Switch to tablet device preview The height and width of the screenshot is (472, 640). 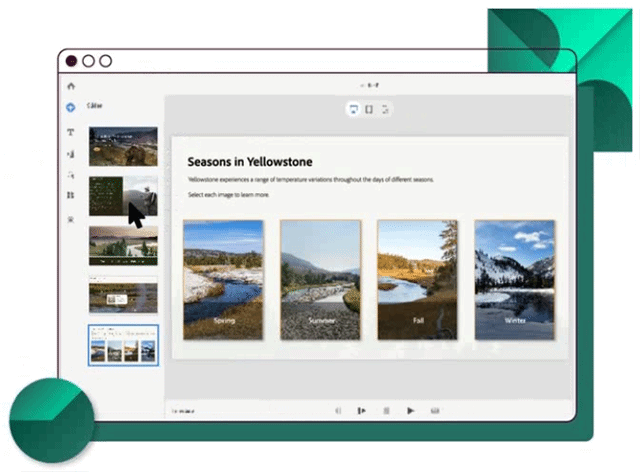click(x=369, y=109)
